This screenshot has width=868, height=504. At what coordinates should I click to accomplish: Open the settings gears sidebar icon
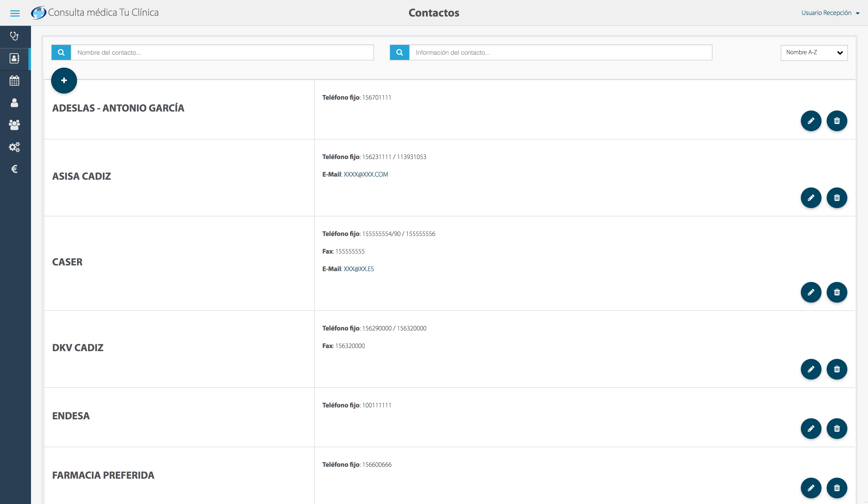14,147
